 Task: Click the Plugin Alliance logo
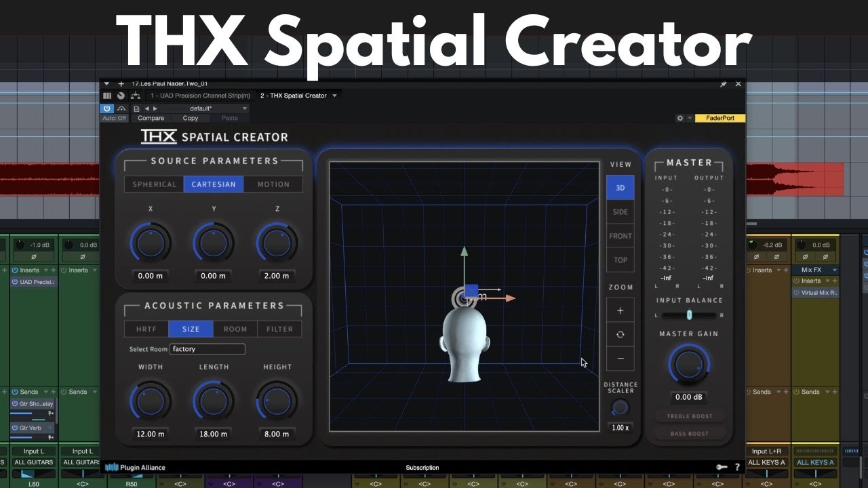click(135, 467)
